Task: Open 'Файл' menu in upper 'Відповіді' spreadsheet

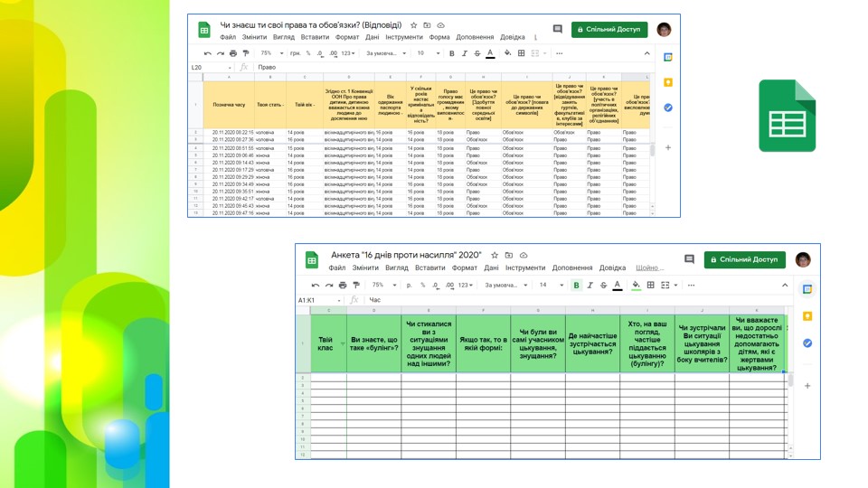Action: [x=228, y=37]
